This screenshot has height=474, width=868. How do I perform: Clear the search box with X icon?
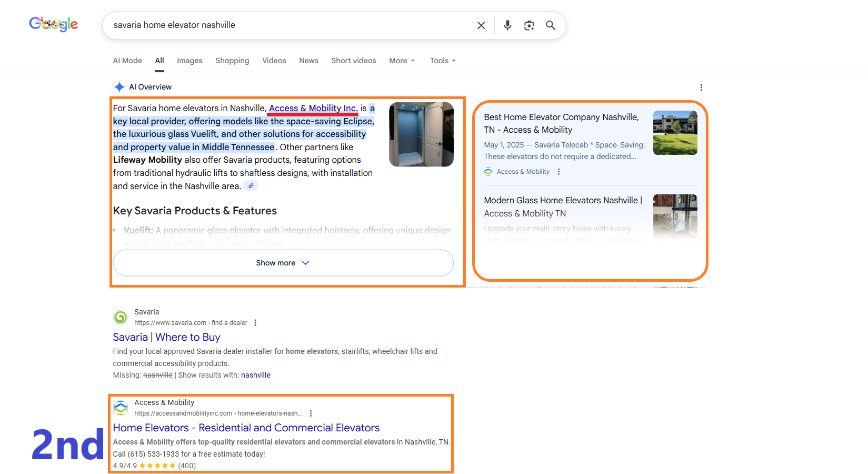(x=481, y=25)
